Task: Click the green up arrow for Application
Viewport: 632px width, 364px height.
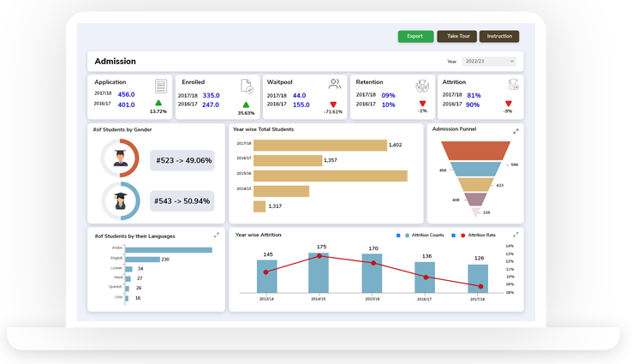Action: (x=158, y=103)
